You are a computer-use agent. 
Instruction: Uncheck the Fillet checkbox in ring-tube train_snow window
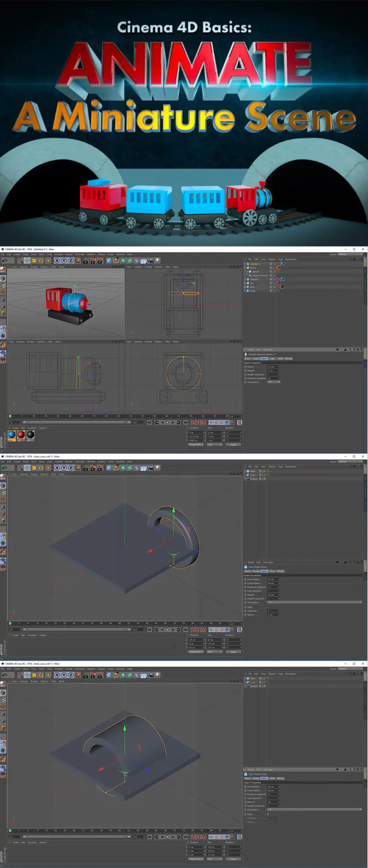point(268,607)
